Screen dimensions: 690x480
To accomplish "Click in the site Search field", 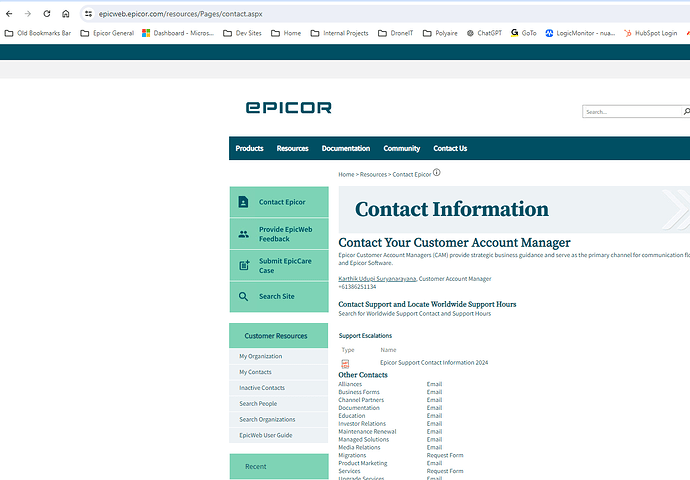I will click(x=631, y=112).
